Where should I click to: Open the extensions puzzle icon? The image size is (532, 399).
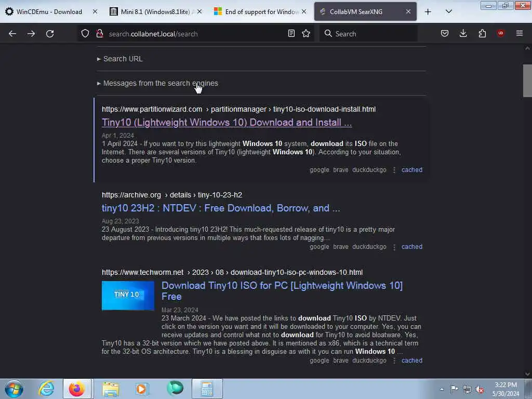482,33
